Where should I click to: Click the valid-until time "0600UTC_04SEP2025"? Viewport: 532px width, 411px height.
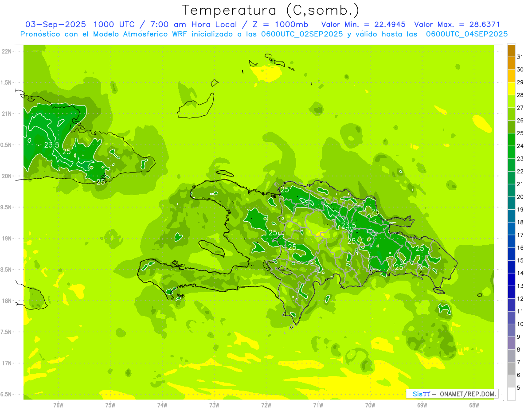[x=466, y=34]
